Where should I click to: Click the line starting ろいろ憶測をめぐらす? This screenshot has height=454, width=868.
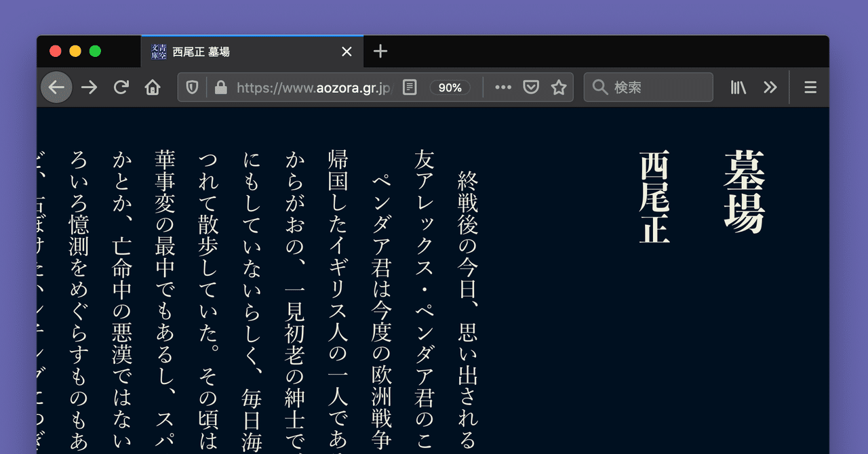pyautogui.click(x=79, y=301)
